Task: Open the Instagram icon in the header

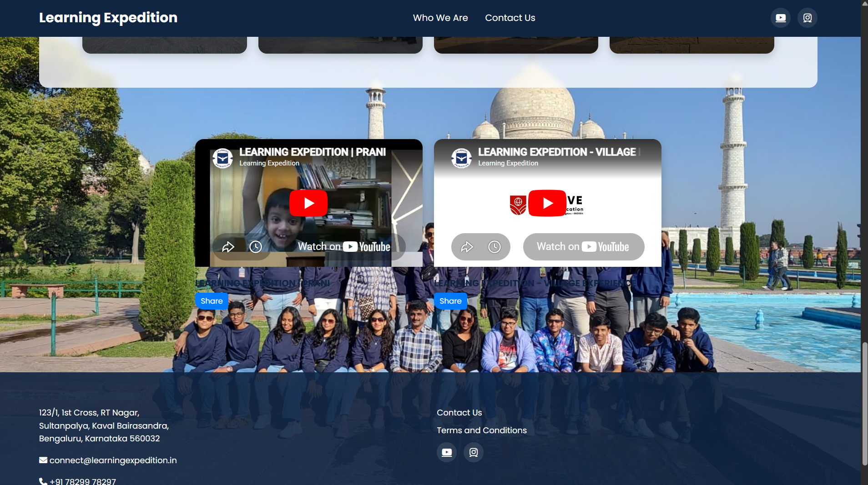Action: [x=807, y=18]
